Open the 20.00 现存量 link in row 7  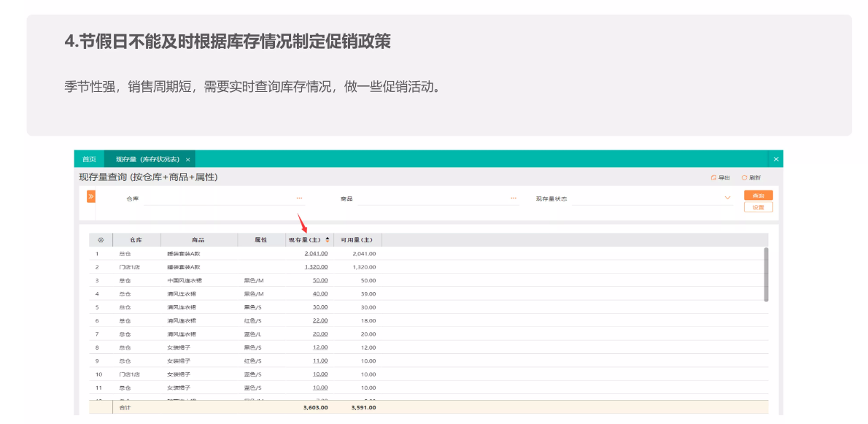coord(320,334)
